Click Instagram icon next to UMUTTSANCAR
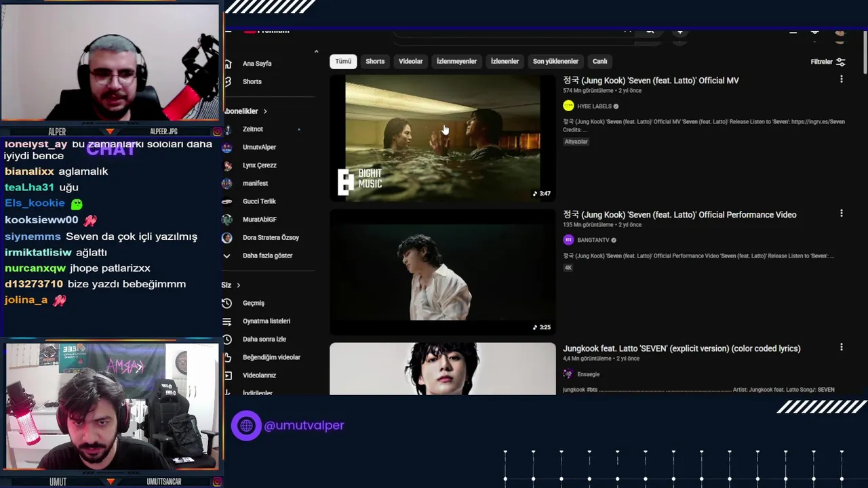Viewport: 868px width, 488px height. point(217,482)
